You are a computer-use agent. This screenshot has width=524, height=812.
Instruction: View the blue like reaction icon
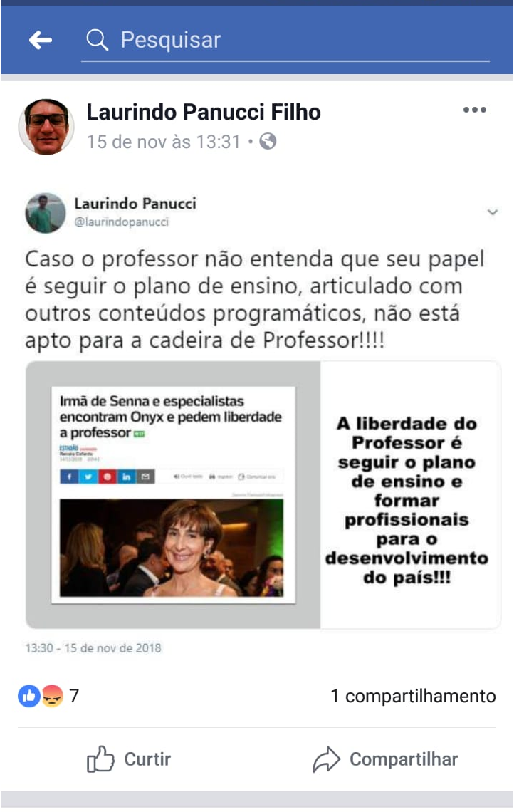coord(29,696)
